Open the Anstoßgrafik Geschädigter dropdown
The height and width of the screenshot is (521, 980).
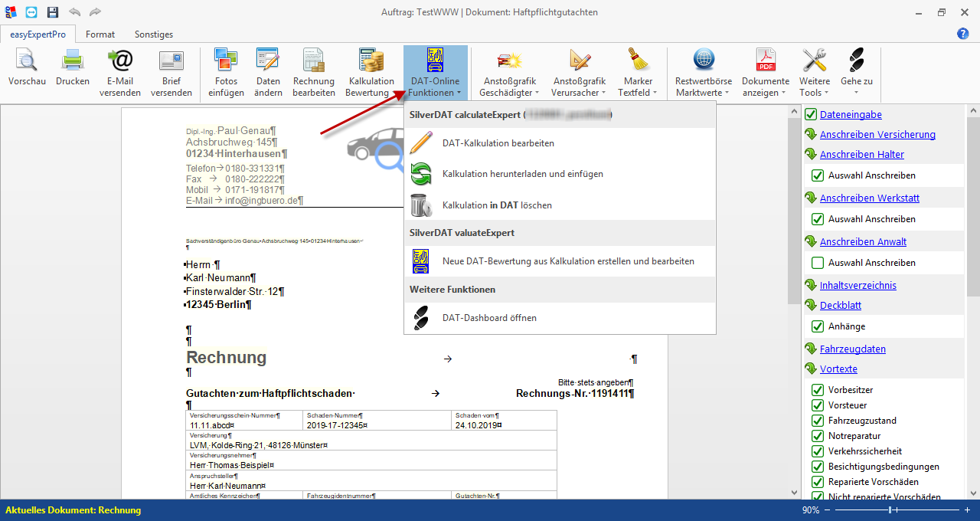(509, 73)
